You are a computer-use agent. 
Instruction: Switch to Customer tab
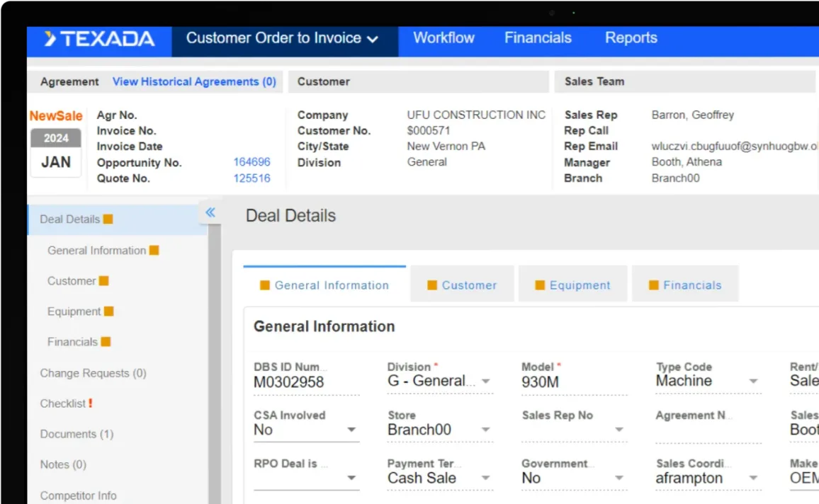coord(462,285)
